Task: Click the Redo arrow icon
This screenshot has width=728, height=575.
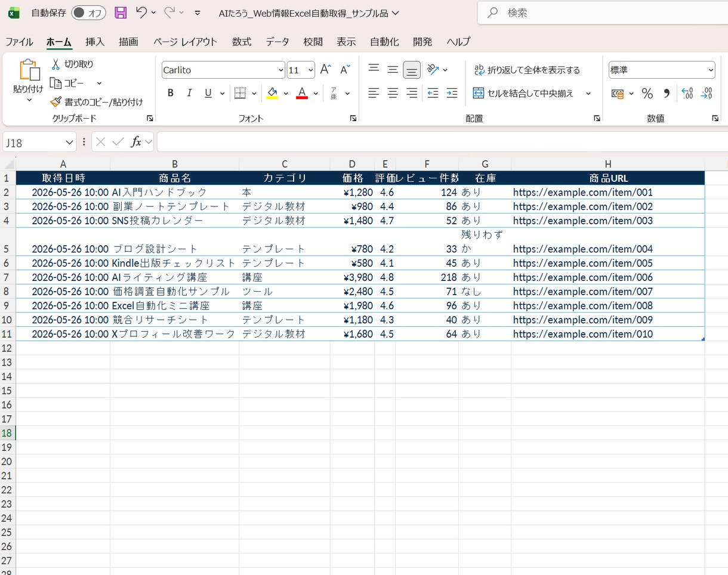Action: click(170, 12)
